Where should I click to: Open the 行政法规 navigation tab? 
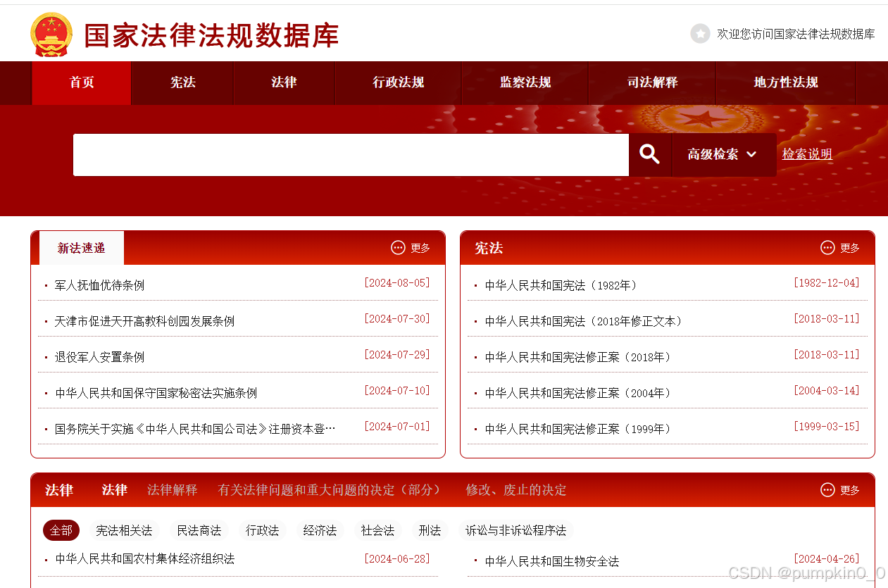point(399,82)
